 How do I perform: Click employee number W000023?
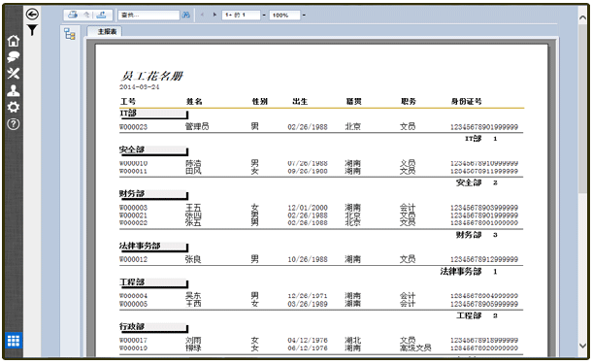(133, 127)
